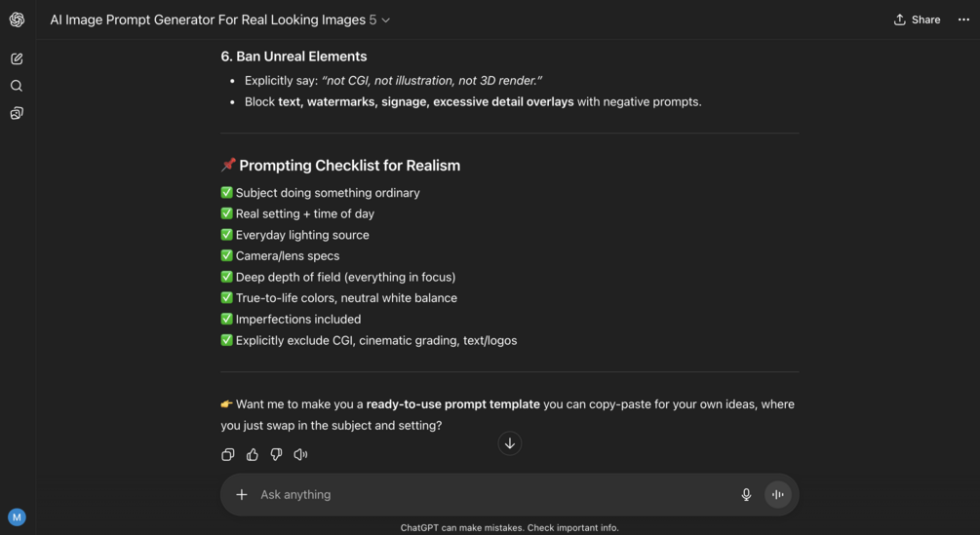This screenshot has height=535, width=980.
Task: Click the scroll-to-bottom arrow button
Action: (x=510, y=443)
